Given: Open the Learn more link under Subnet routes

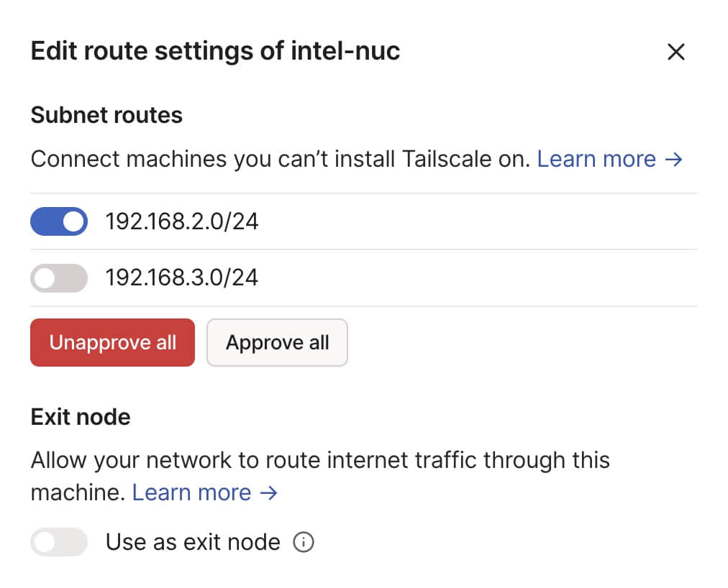Looking at the screenshot, I should (x=596, y=159).
